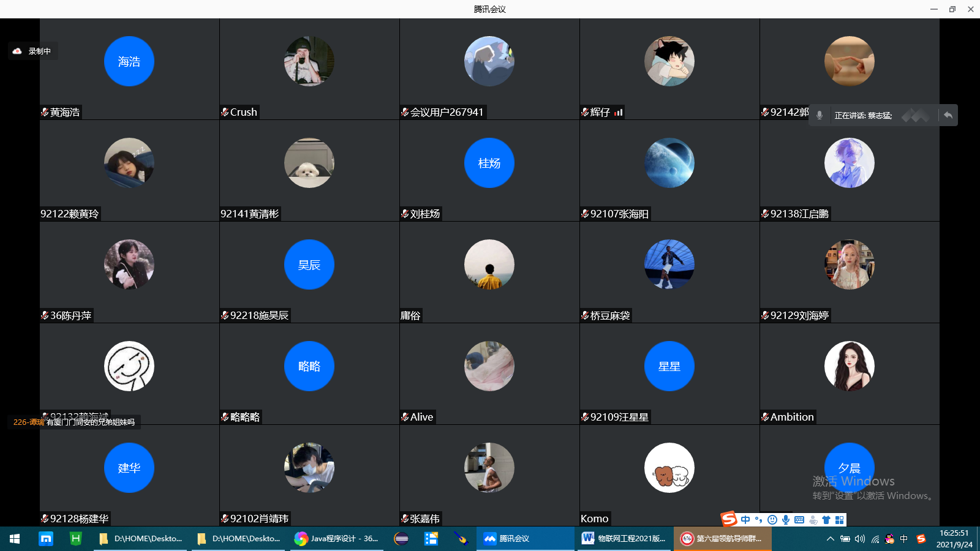Screen dimensions: 980x551
Task: Open the 第六届领航导师群 taskbar chat
Action: pyautogui.click(x=722, y=539)
